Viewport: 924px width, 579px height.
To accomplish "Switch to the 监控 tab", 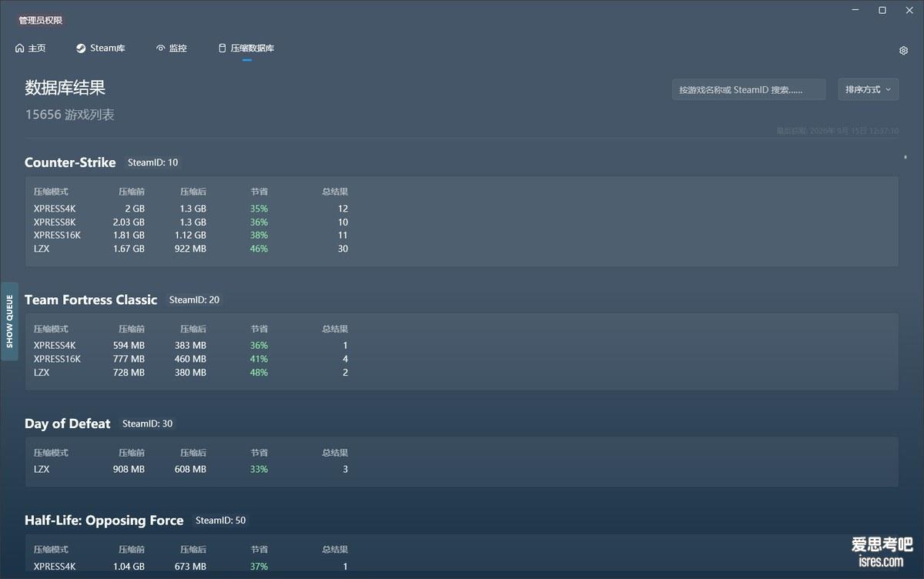I will pyautogui.click(x=171, y=48).
